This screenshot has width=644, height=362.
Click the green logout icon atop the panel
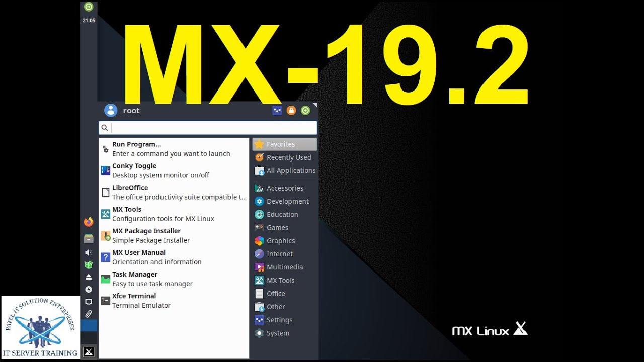click(x=89, y=7)
